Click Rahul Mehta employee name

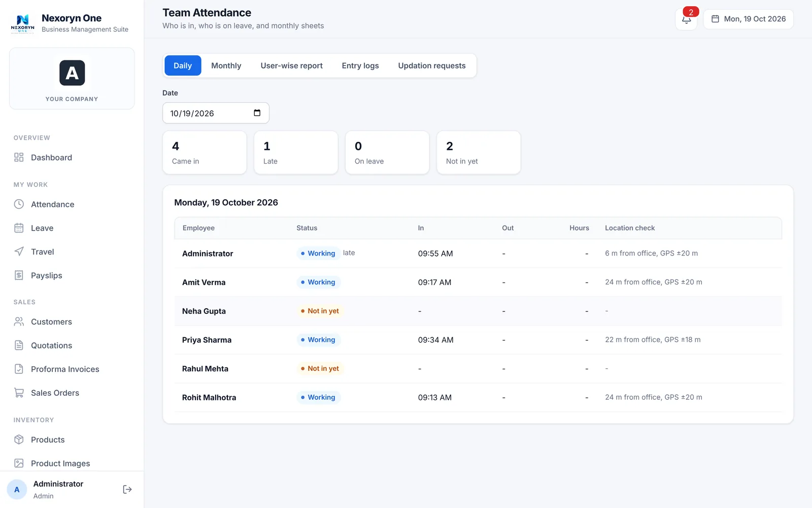pyautogui.click(x=205, y=369)
